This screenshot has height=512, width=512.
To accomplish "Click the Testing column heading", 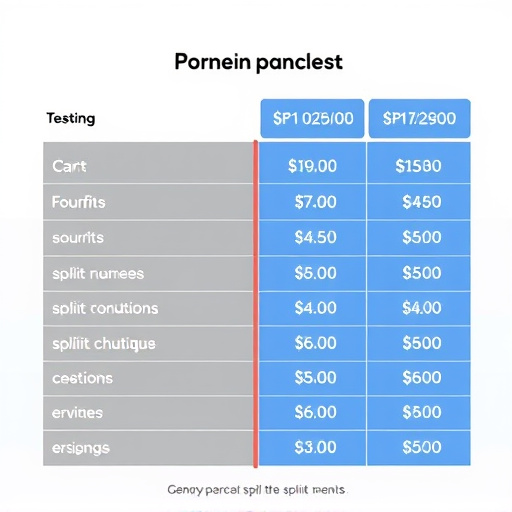I will [71, 119].
